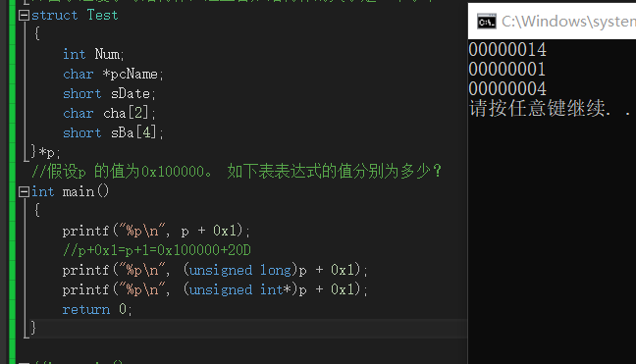Click the console title C:\Windows\system
This screenshot has height=364, width=636.
click(x=568, y=21)
